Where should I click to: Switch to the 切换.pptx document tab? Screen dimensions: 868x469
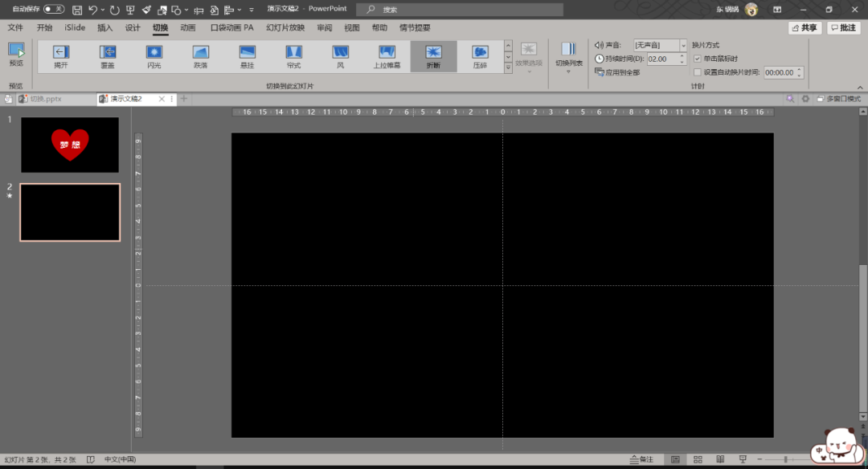tap(46, 99)
